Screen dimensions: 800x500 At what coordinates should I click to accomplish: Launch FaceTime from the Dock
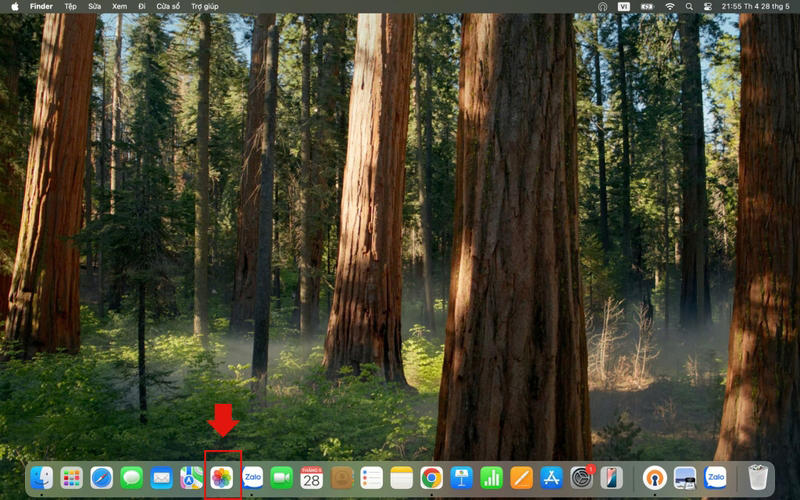282,478
